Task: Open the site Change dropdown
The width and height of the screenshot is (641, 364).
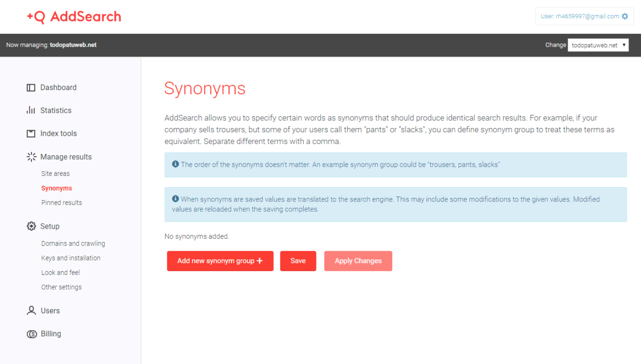Action: coord(598,45)
